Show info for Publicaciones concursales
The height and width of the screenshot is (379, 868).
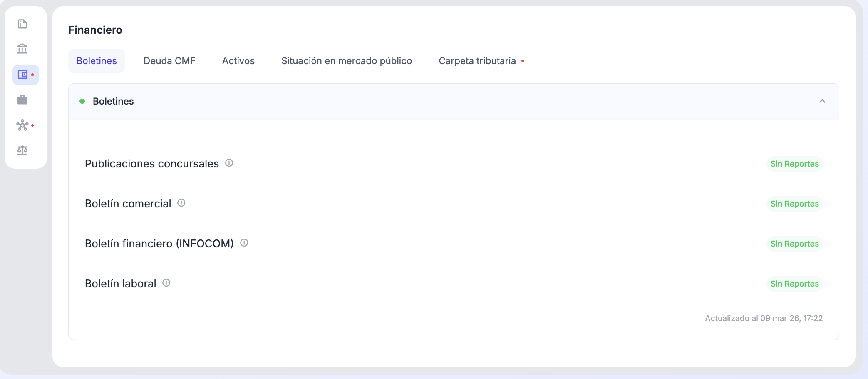pyautogui.click(x=229, y=163)
